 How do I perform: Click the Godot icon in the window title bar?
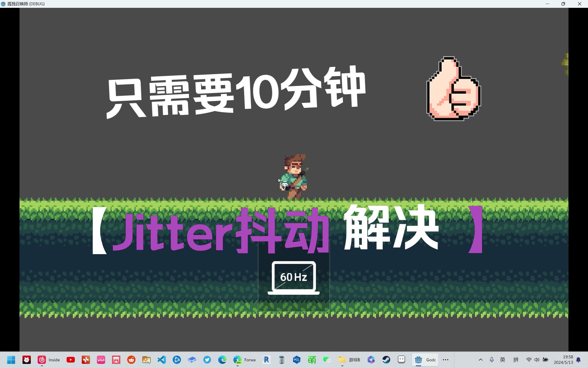pyautogui.click(x=3, y=4)
